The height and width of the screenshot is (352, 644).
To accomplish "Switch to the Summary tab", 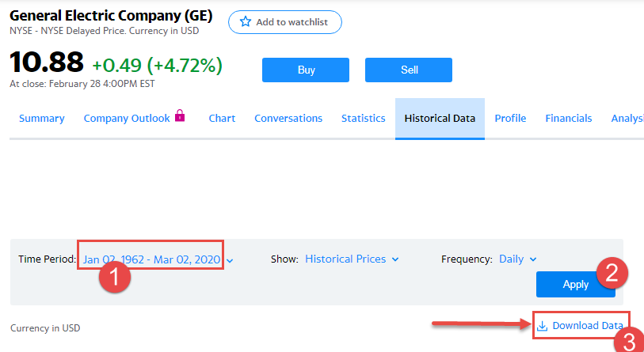I will point(41,119).
